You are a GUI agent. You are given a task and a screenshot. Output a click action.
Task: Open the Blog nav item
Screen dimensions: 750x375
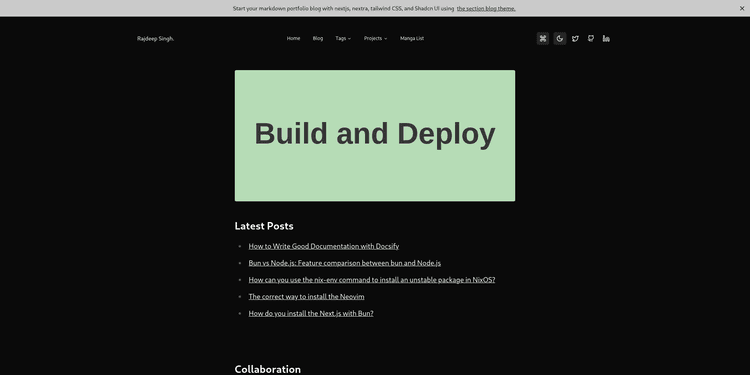point(318,38)
